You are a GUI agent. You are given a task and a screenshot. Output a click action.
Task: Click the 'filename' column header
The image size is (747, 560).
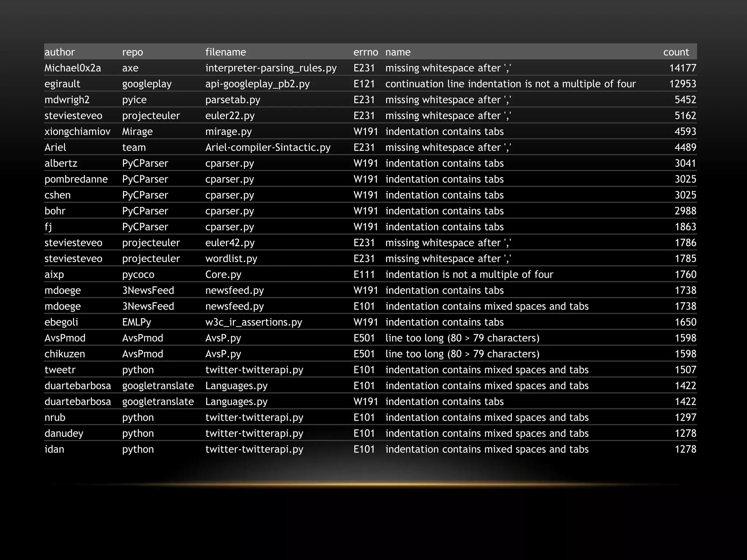225,52
